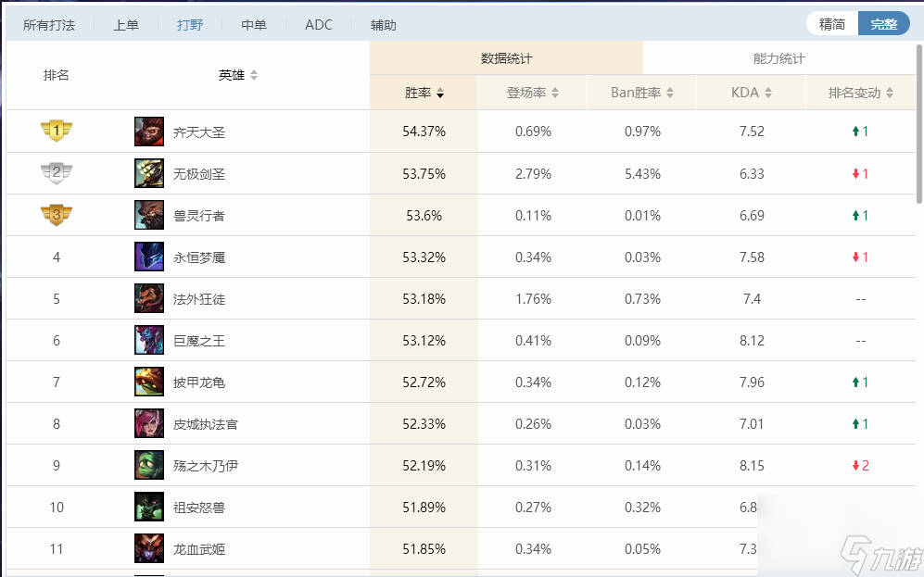Switch to the ADC position tab
This screenshot has height=577, width=924.
[x=319, y=25]
